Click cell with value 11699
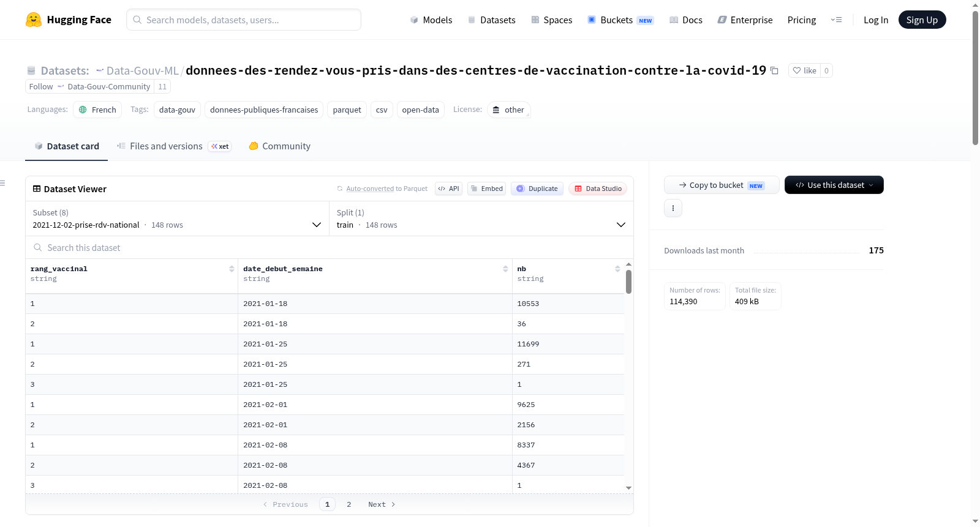Screen dimensions: 980x527 pyautogui.click(x=568, y=344)
